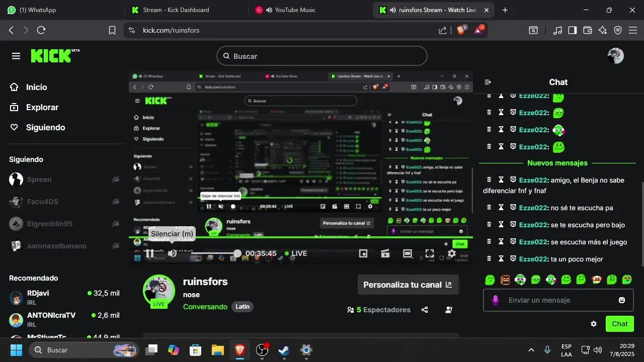Click the purple microphone icon in chat box
This screenshot has width=644, height=362.
495,300
